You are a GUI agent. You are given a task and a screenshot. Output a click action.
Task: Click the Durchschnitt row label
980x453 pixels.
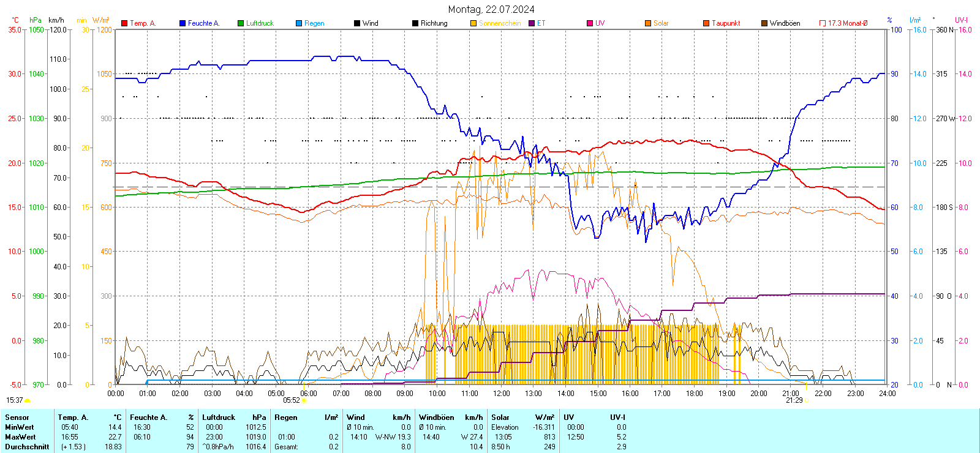(x=27, y=447)
